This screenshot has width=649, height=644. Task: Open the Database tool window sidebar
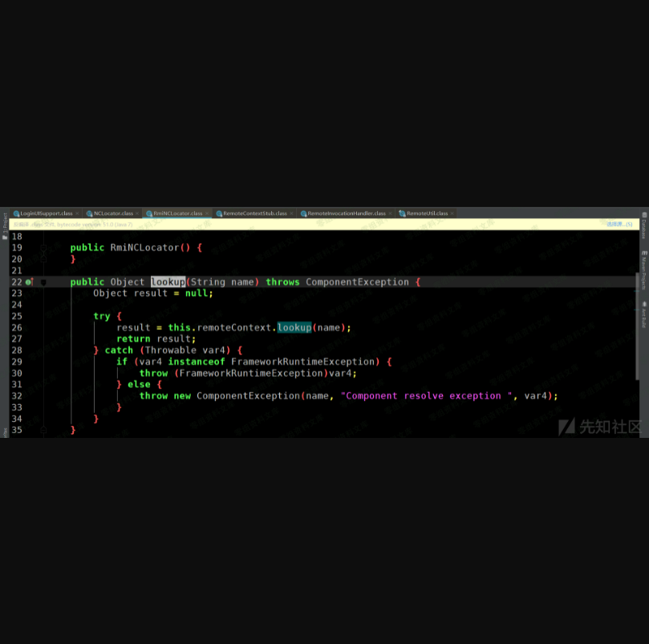pos(643,229)
